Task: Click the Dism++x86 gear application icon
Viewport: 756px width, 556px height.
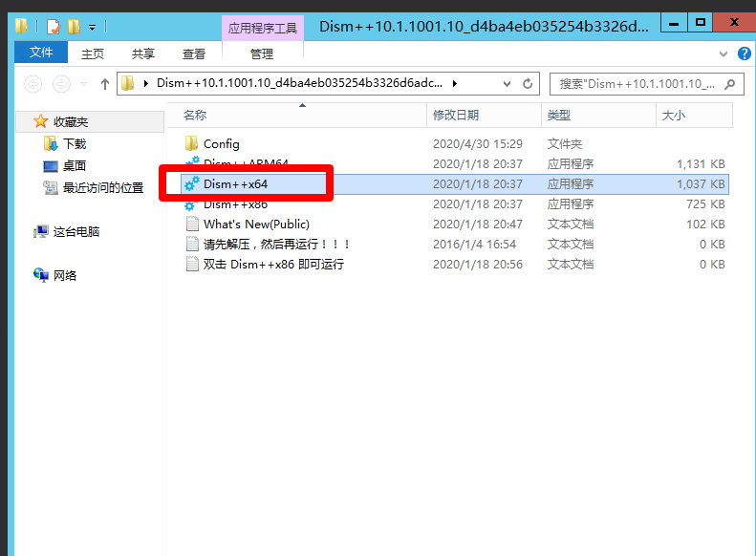Action: [x=191, y=204]
